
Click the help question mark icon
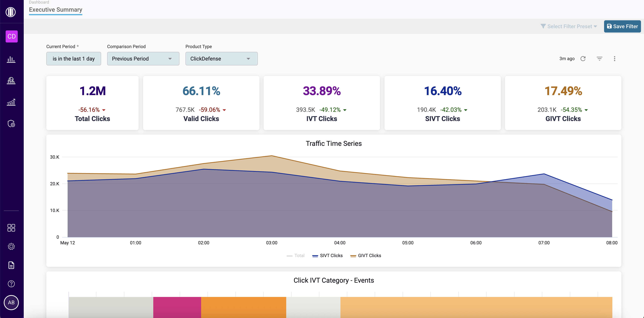coord(11,284)
